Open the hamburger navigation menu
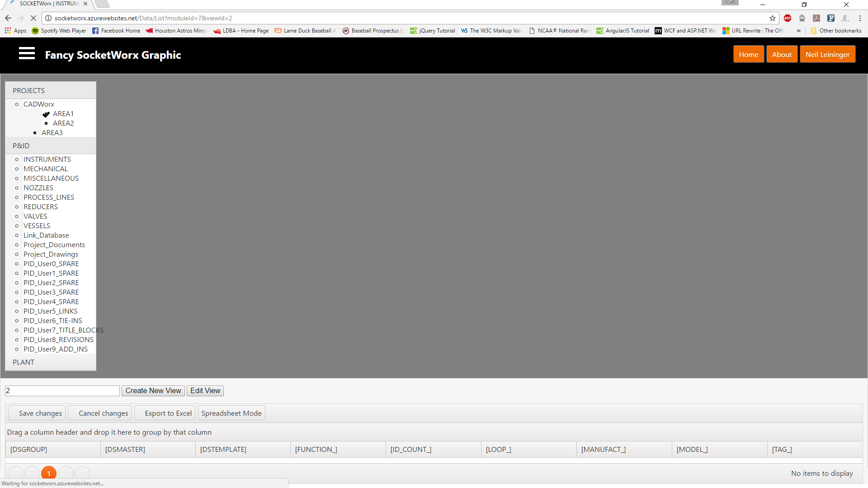 (27, 53)
